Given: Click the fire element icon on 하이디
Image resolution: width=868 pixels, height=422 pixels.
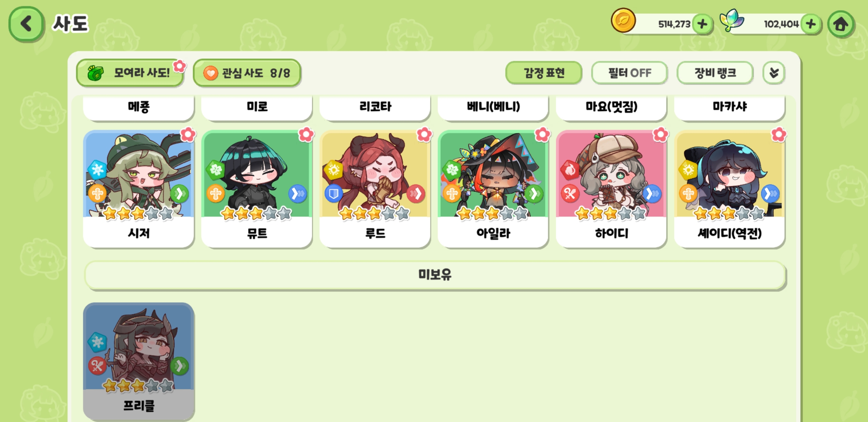Looking at the screenshot, I should point(570,170).
